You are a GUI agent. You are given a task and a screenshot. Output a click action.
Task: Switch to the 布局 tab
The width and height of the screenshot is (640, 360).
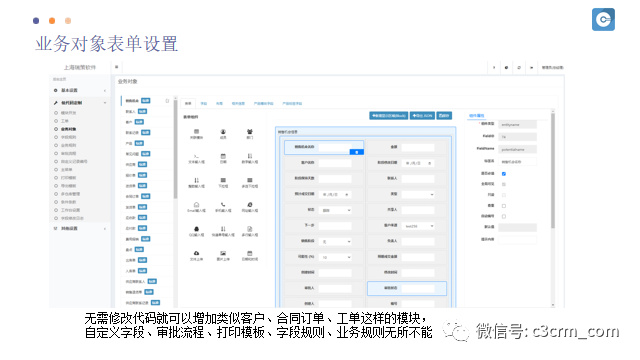tap(219, 104)
